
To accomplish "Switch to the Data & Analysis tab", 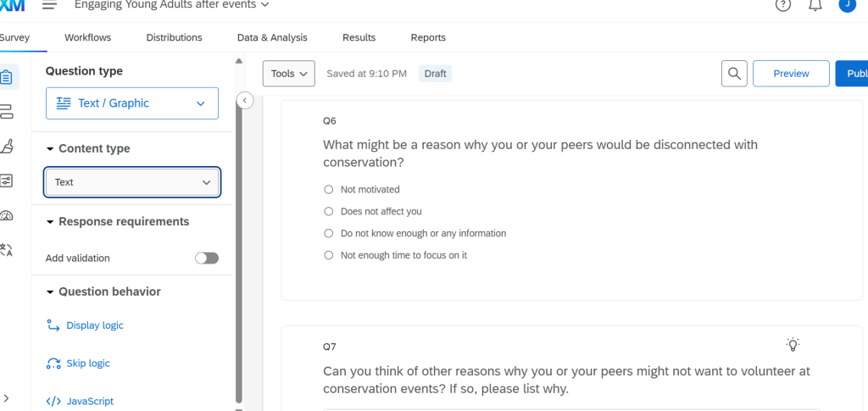I will pyautogui.click(x=272, y=37).
